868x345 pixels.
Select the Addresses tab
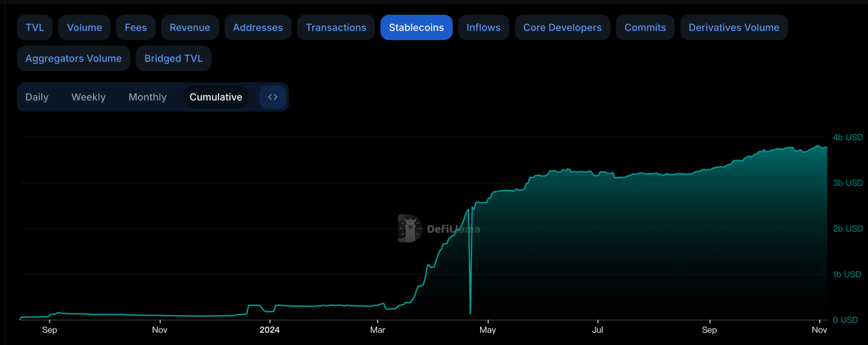(258, 28)
